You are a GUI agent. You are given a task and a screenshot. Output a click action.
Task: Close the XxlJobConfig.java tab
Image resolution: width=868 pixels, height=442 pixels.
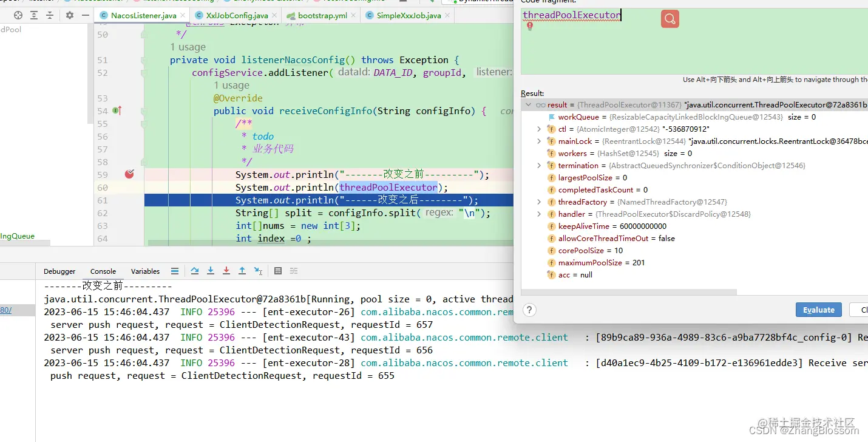274,15
